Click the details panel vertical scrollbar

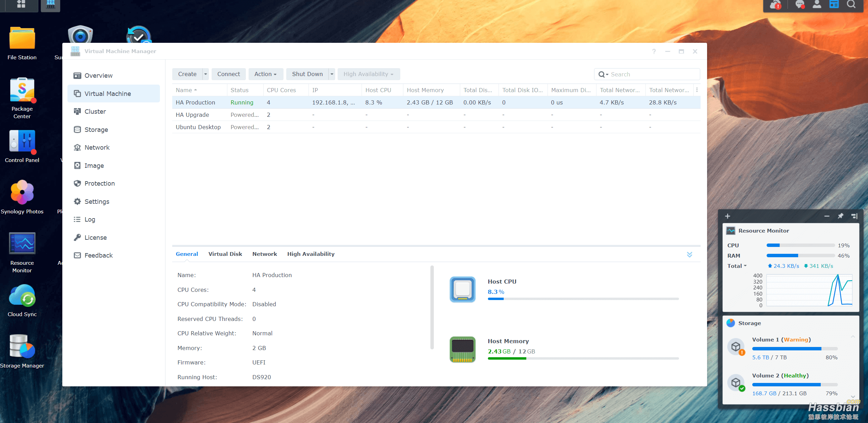(432, 307)
